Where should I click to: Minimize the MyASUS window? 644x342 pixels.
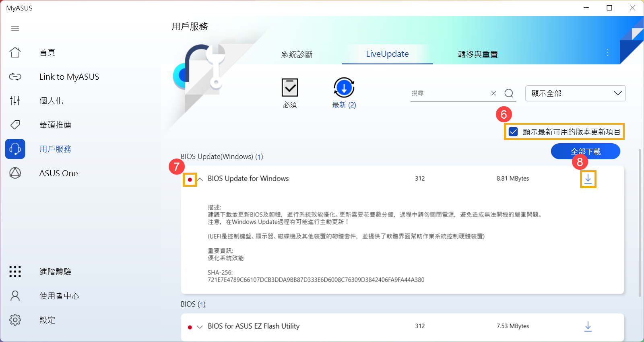pos(586,8)
